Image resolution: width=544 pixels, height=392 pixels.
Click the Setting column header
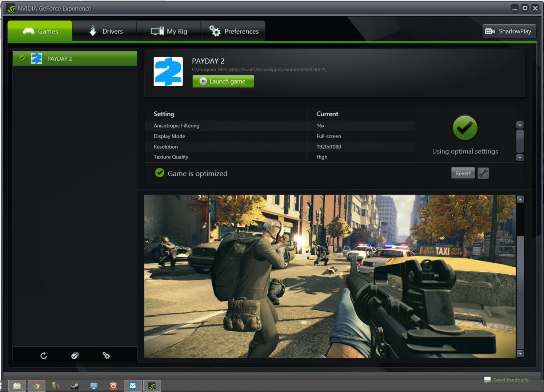(x=164, y=114)
